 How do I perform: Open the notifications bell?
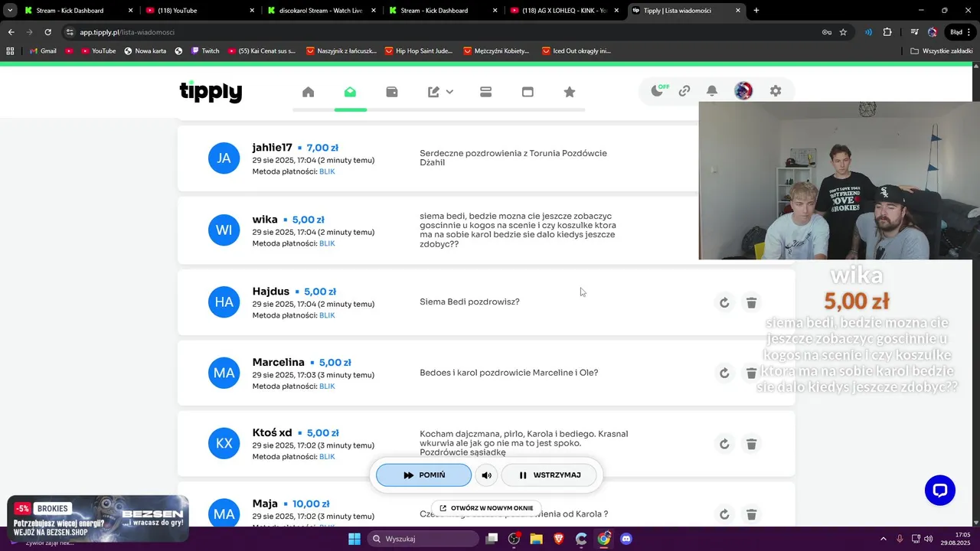click(712, 91)
